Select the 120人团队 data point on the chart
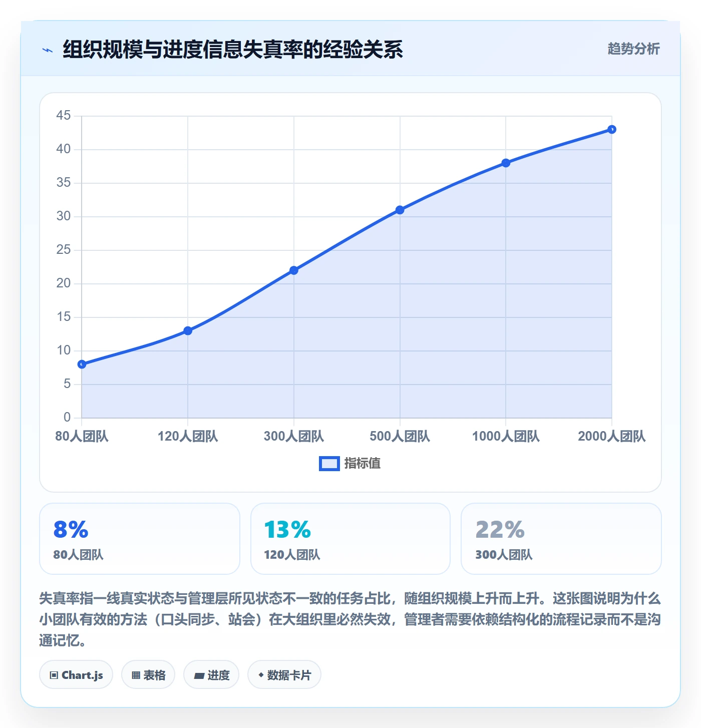Screen dimensions: 701x728 coord(188,331)
